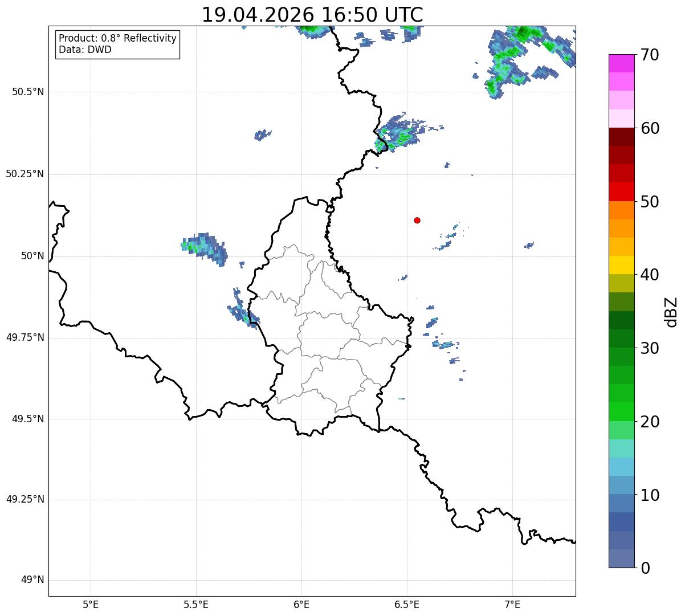Click the radar echo near 5.5°E 50°N
This screenshot has height=616, width=685.
(x=205, y=248)
